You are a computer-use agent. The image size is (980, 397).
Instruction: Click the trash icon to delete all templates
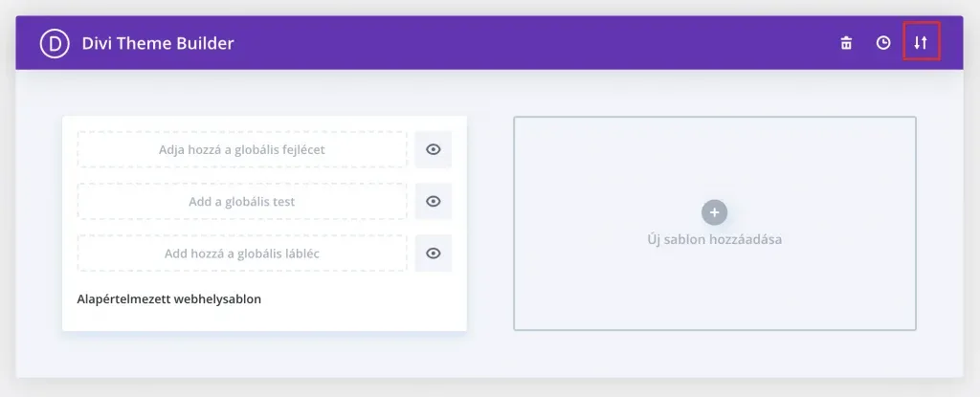point(846,43)
